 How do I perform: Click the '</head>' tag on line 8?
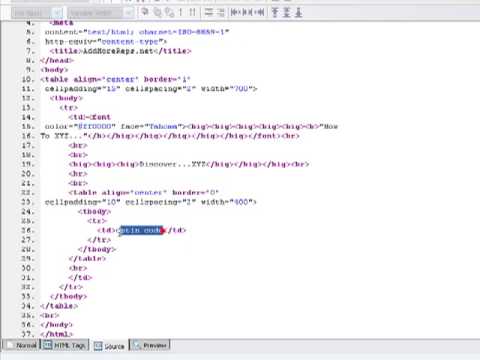[x=57, y=60]
